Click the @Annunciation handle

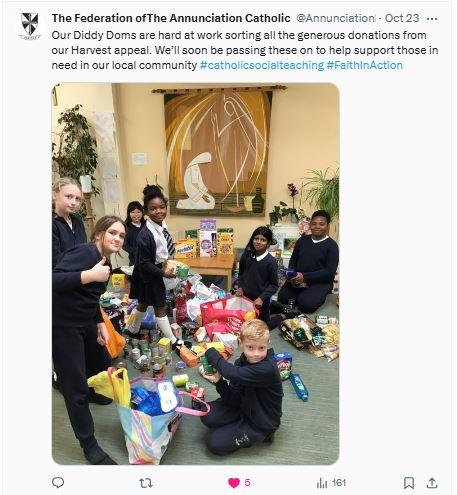[335, 18]
